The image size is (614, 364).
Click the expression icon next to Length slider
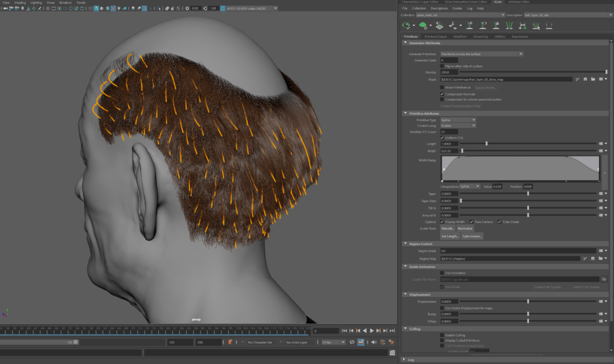click(x=601, y=144)
